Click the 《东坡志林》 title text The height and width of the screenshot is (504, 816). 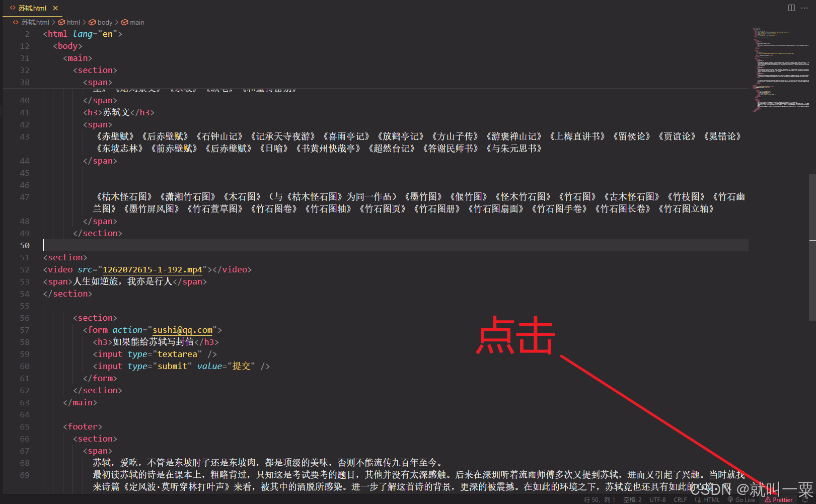pyautogui.click(x=120, y=149)
